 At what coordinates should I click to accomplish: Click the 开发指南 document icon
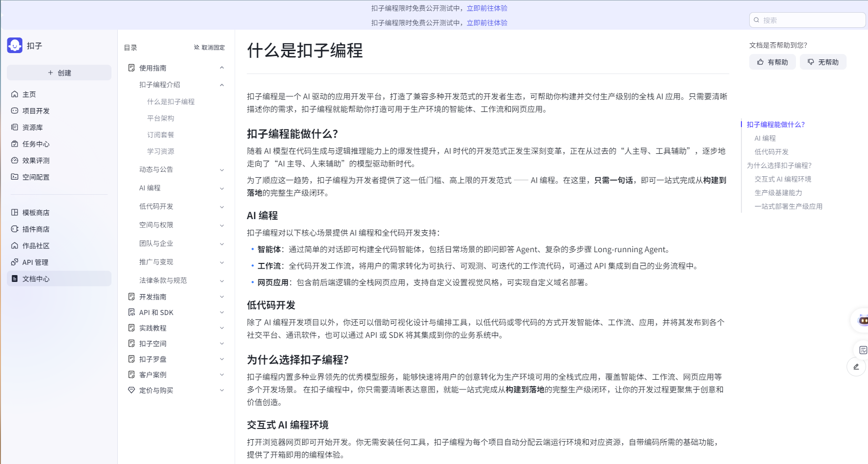pos(131,297)
